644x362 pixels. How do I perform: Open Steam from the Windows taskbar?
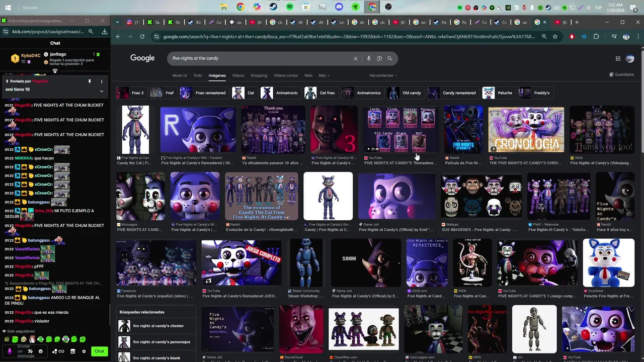pos(273,7)
